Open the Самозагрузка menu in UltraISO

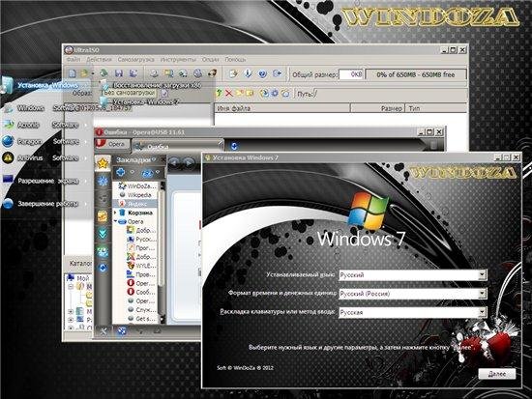click(x=135, y=59)
